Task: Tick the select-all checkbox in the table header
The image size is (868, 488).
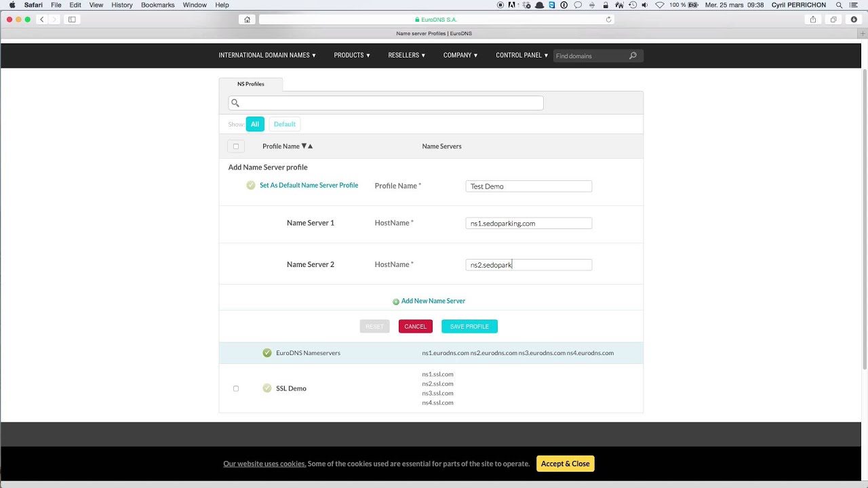Action: click(236, 146)
